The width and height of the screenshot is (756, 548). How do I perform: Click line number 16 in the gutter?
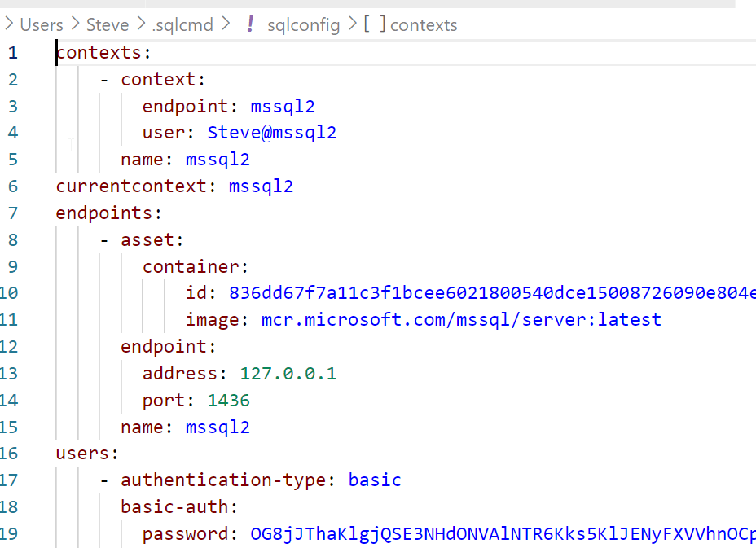9,454
